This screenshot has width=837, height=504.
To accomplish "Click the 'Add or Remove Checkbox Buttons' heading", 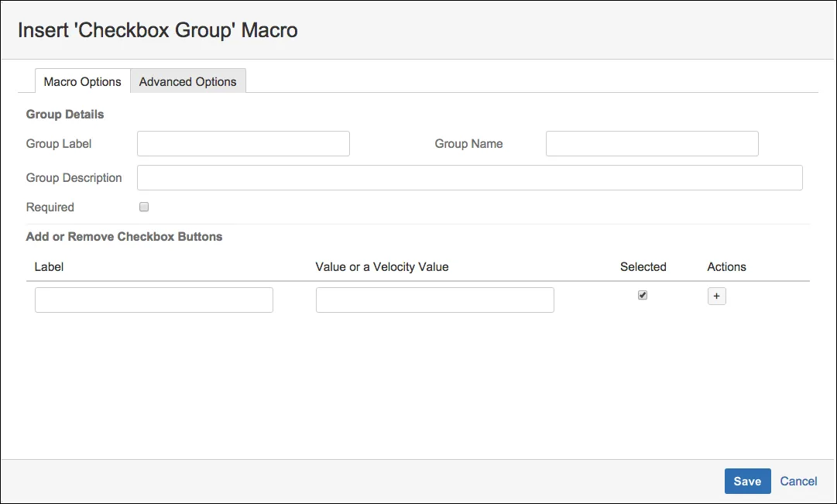I will point(125,237).
